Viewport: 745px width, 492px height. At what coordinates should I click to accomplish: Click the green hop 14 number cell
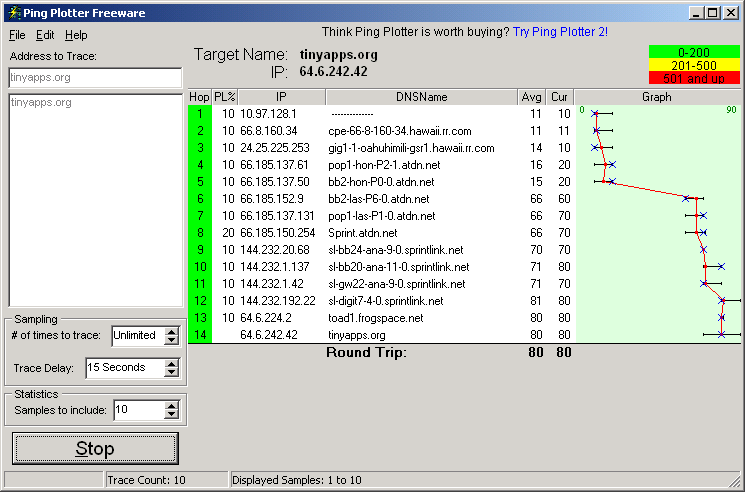tap(200, 335)
